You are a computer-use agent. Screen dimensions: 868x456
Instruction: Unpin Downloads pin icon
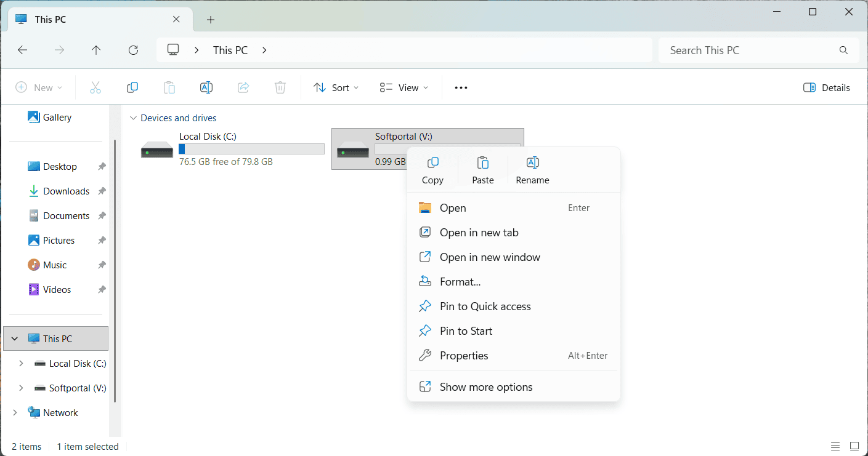click(x=102, y=191)
